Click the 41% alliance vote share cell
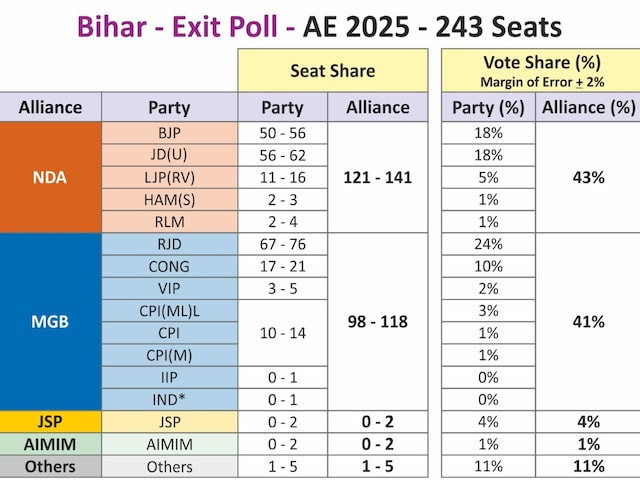640x480 pixels. click(x=588, y=321)
